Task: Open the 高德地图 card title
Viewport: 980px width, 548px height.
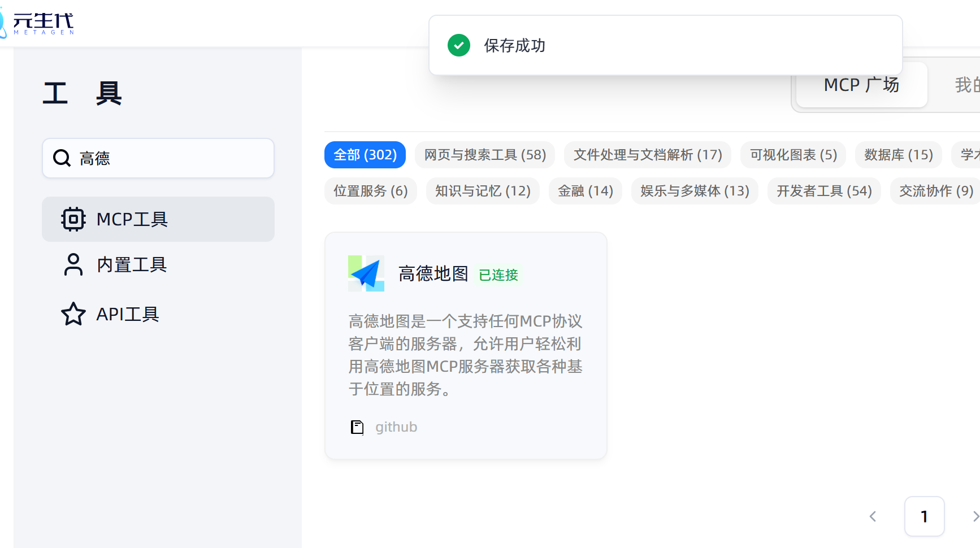Action: 433,274
